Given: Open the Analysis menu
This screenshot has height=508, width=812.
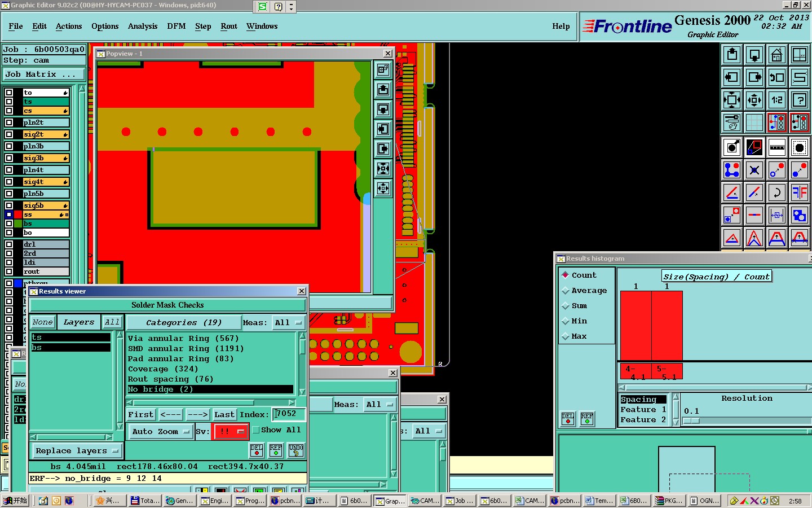Looking at the screenshot, I should point(143,26).
